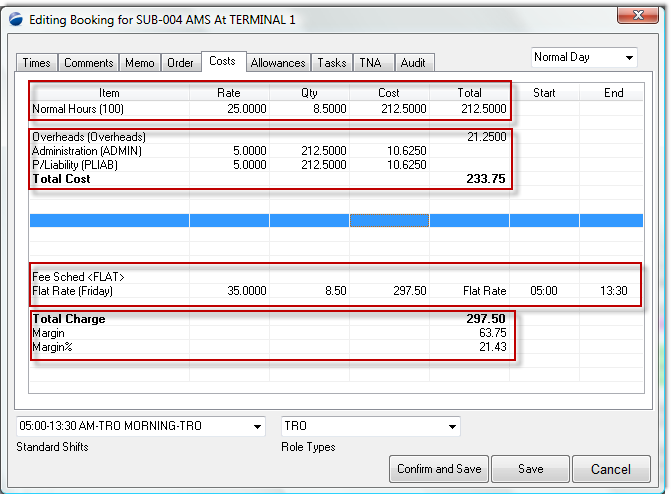Click the 8.5000 quantity cell
This screenshot has height=494, width=671.
[330, 109]
